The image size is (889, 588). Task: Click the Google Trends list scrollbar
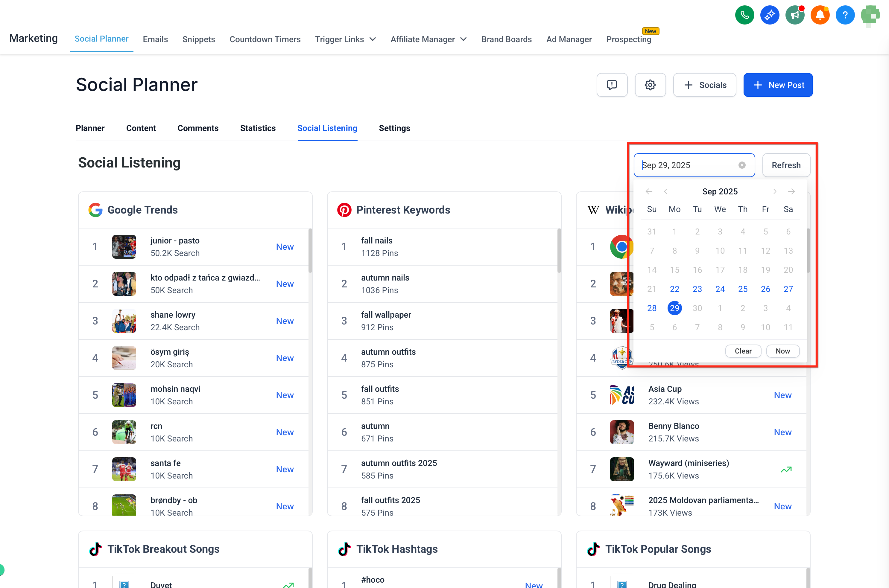[x=310, y=251]
